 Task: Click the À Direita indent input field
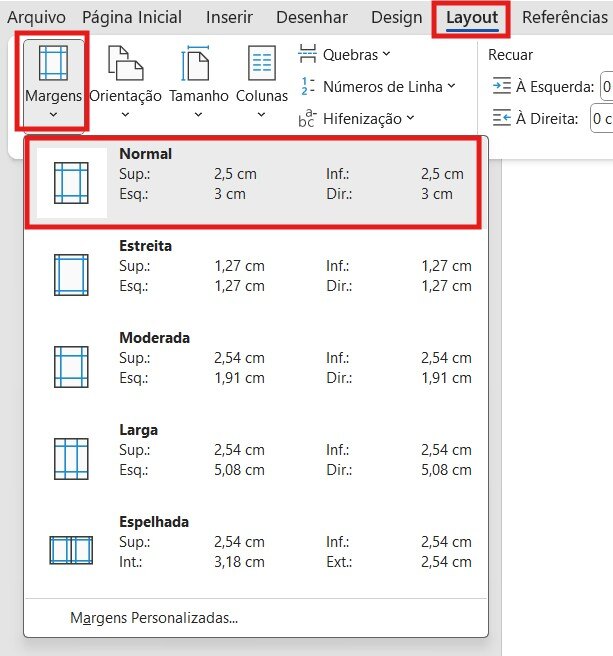tap(601, 119)
